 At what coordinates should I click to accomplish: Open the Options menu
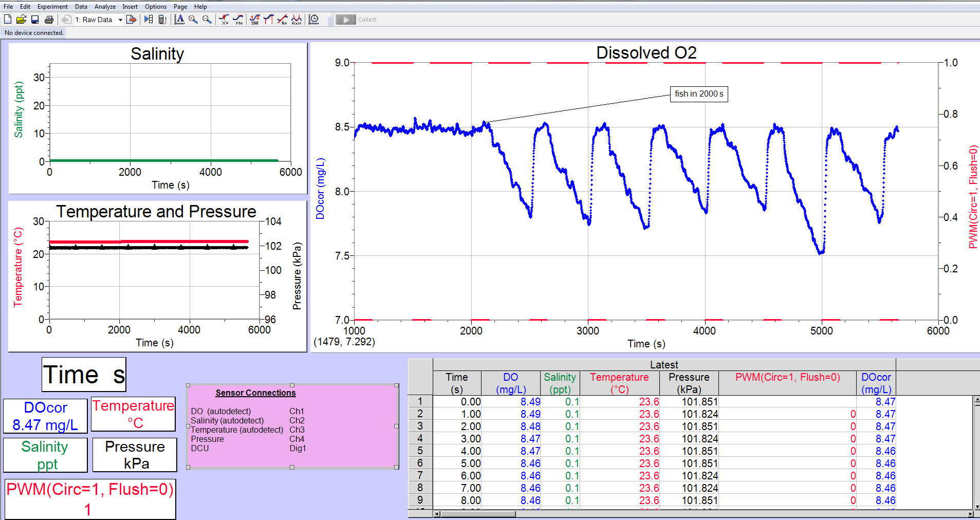point(156,7)
